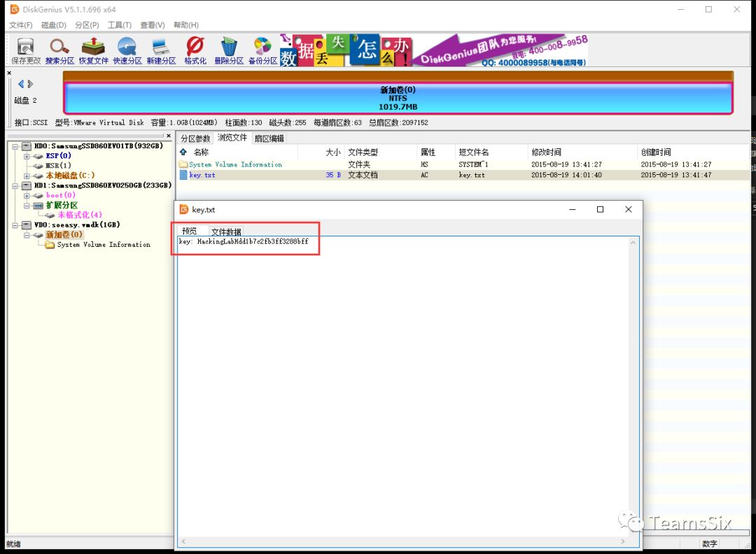Sort by Modified Time (修改时间) column header

pos(546,152)
